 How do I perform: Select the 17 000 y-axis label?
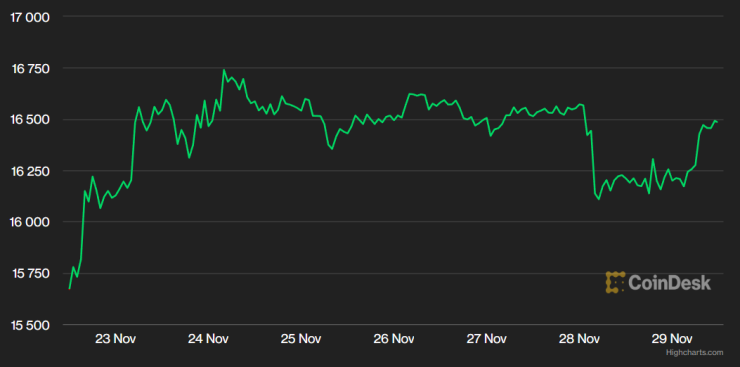click(29, 17)
